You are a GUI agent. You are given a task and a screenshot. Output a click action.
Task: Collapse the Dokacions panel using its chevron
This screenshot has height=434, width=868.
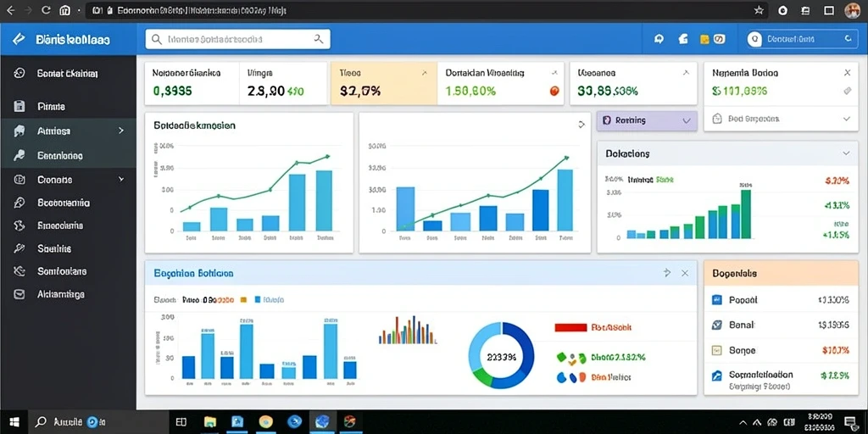click(x=846, y=153)
